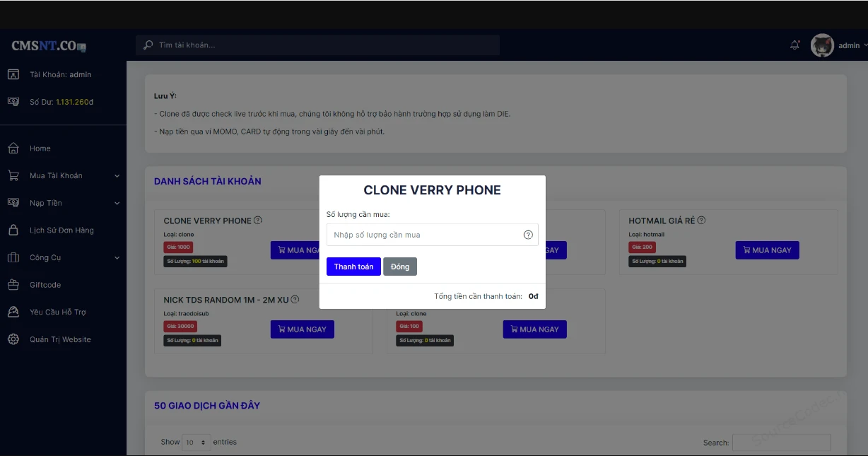
Task: Click the Quản Trị Website gear icon
Action: point(13,339)
